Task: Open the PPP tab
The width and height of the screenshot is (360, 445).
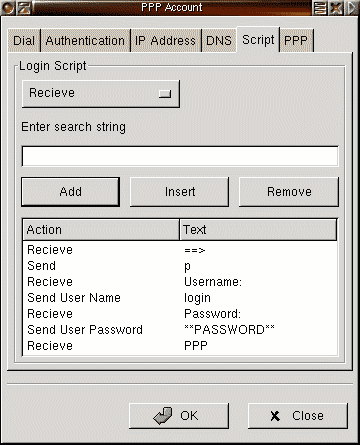Action: point(296,41)
